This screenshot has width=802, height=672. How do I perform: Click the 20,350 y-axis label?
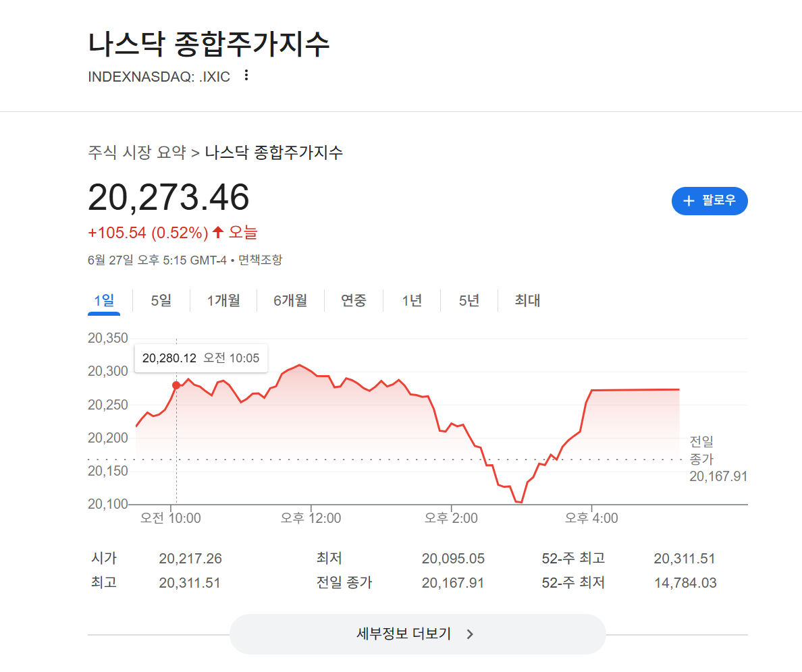tap(108, 338)
